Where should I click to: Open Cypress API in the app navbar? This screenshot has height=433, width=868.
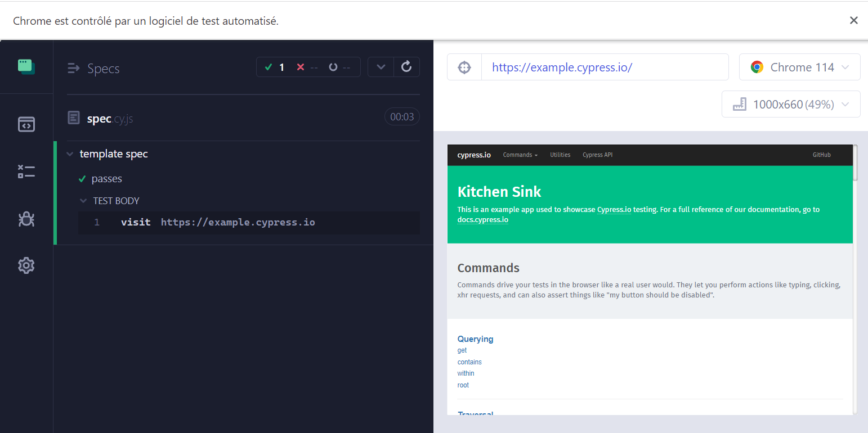pyautogui.click(x=597, y=155)
